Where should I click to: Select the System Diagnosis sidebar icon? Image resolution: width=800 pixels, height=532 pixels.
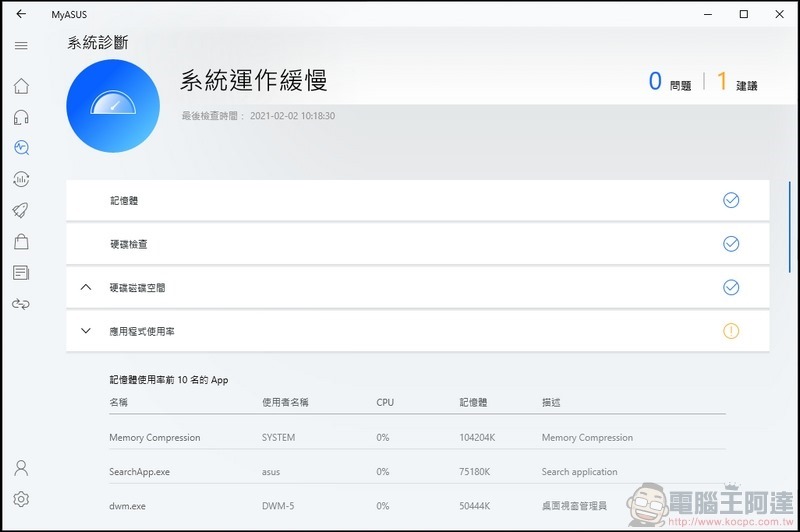pos(21,148)
